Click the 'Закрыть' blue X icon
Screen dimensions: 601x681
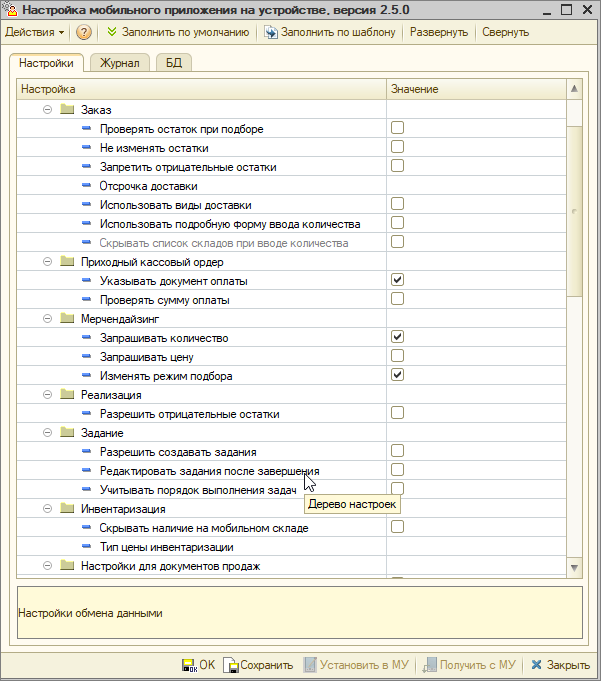(536, 664)
